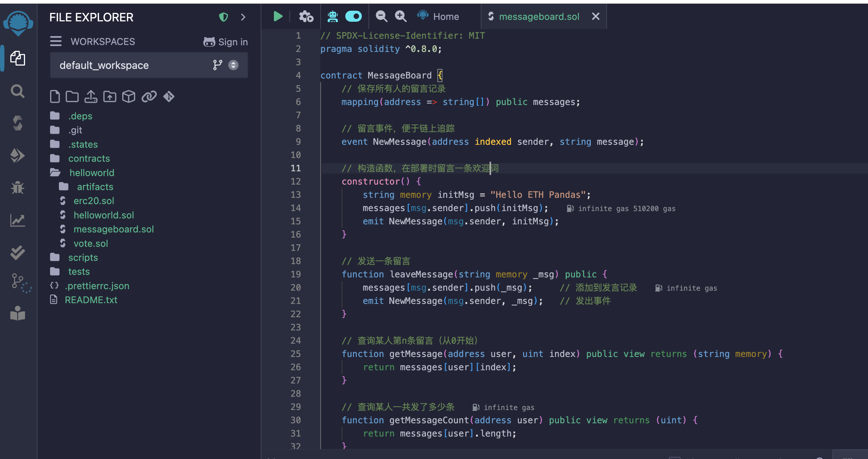Viewport: 868px width, 459px height.
Task: Open the Solidity compiler sidebar icon
Action: (x=18, y=123)
